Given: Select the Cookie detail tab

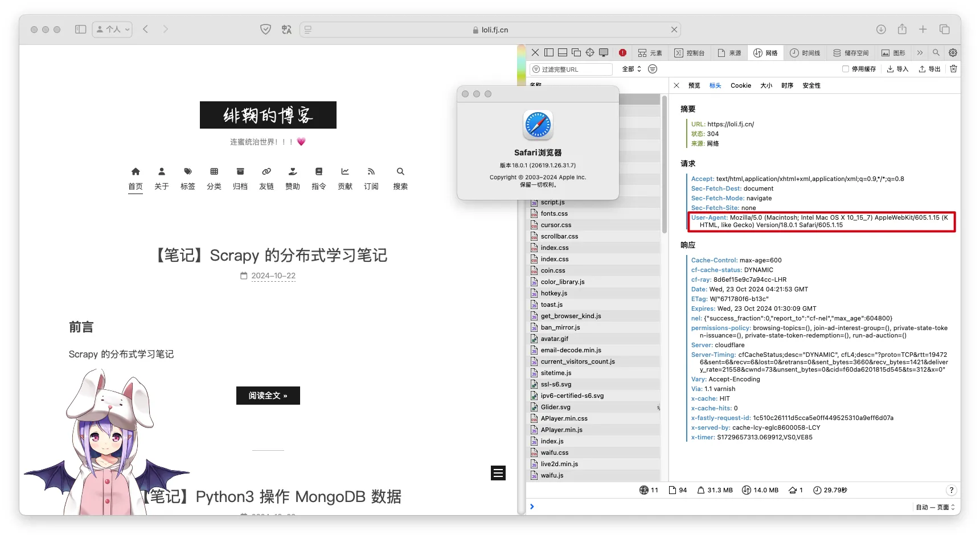Looking at the screenshot, I should (740, 86).
